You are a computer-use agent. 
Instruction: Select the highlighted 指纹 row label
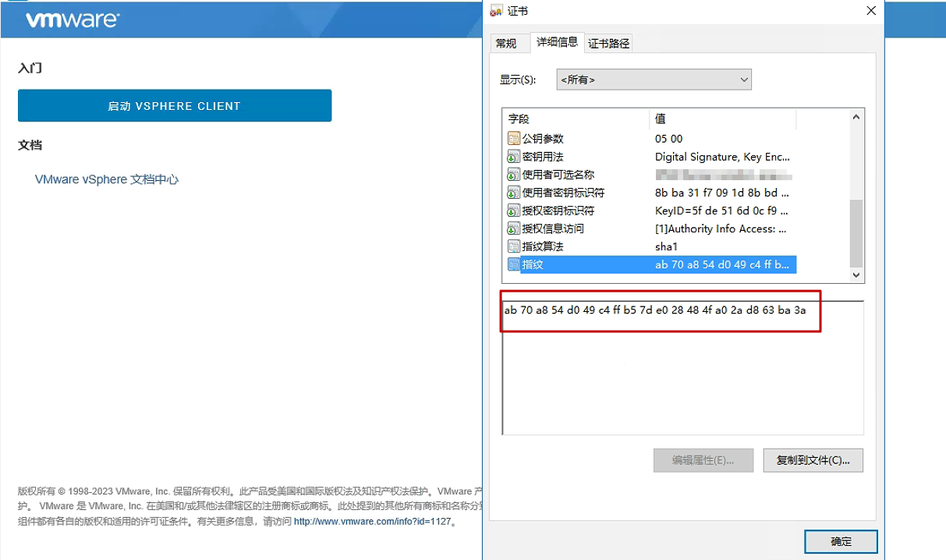[x=533, y=264]
